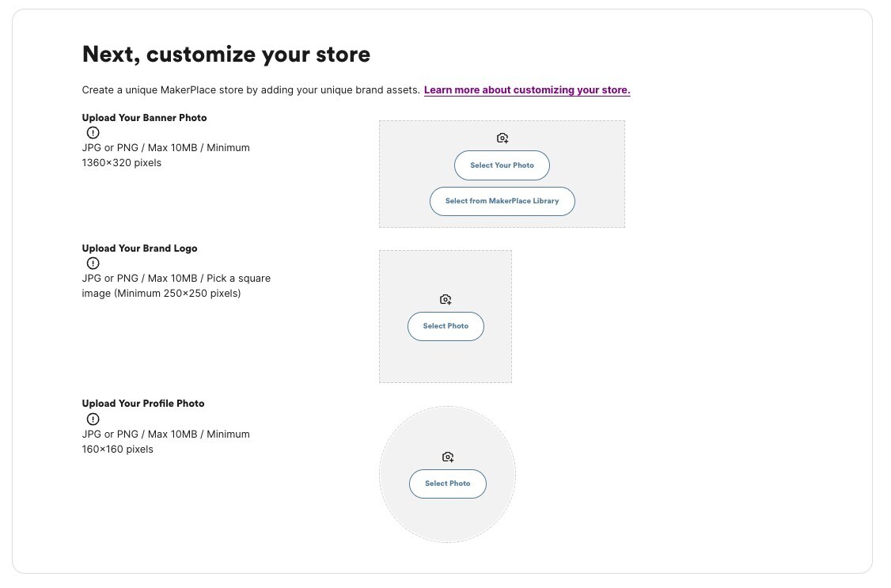
Task: Click the Upload Your Brand Logo label
Action: 139,248
